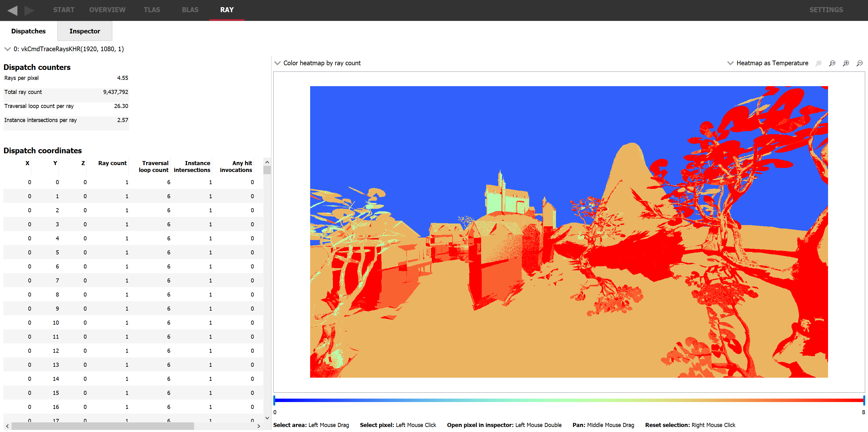Viewport: 868px width, 432px height.
Task: Click the heatmap range slider's right handle
Action: coord(864,400)
